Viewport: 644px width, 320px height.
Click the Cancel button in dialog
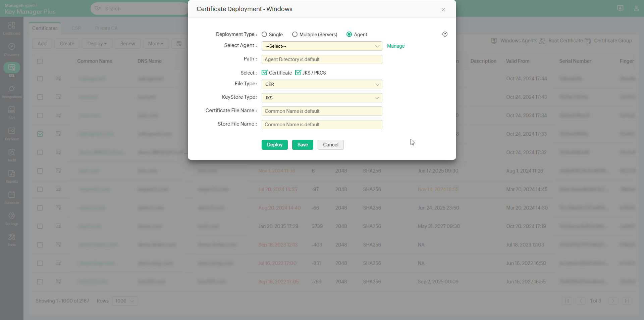(x=331, y=145)
